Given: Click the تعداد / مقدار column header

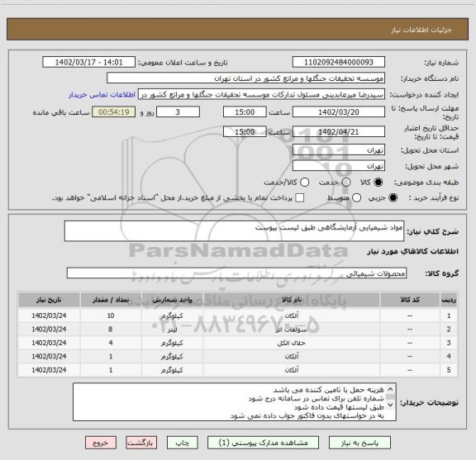Looking at the screenshot, I should click(x=111, y=300).
